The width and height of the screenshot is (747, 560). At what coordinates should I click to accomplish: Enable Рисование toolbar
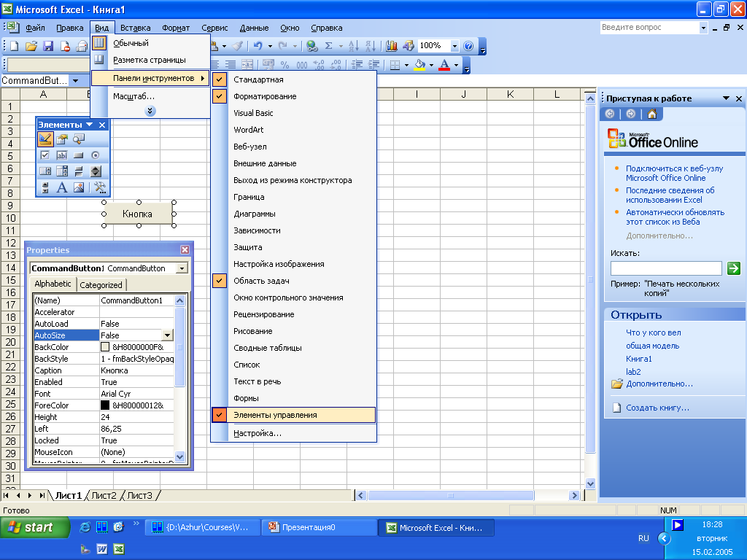click(293, 331)
